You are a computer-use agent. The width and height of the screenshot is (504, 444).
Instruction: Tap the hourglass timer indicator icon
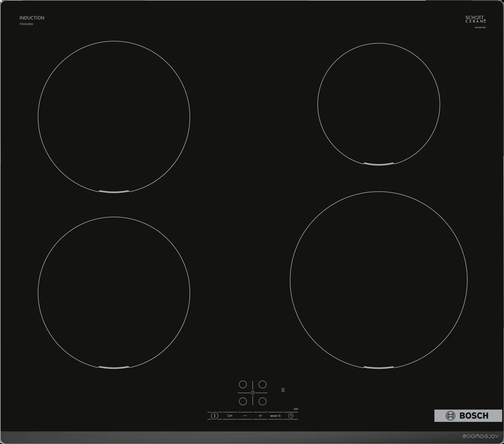point(283,390)
